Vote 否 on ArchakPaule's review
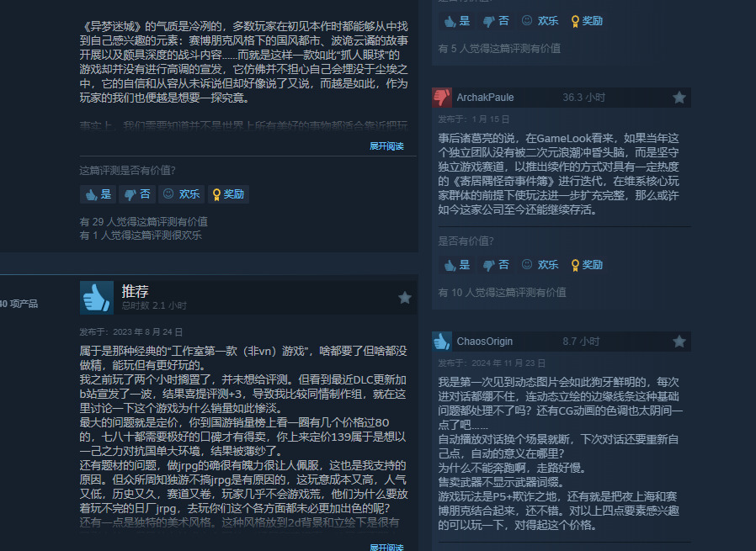Screen dimensions: 756x551 point(496,265)
